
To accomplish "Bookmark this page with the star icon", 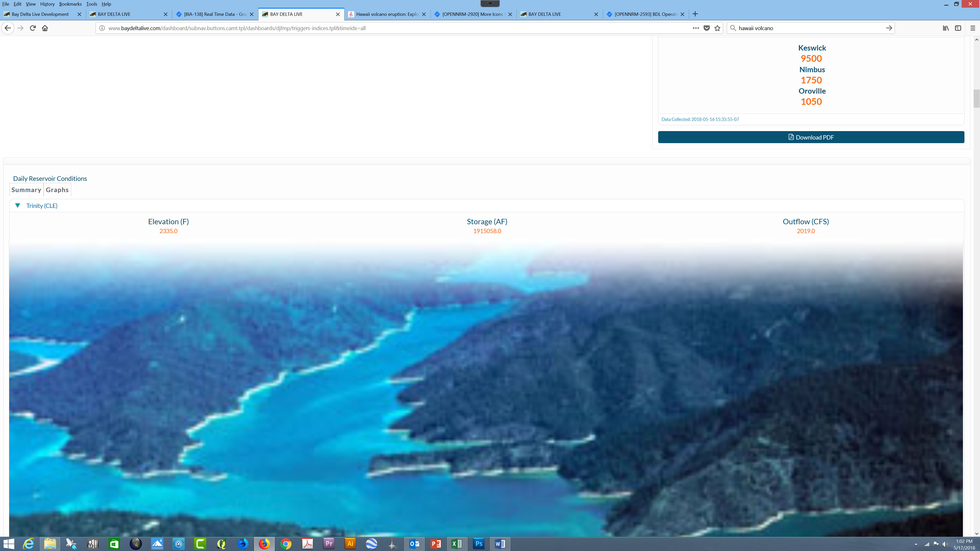I will 717,28.
